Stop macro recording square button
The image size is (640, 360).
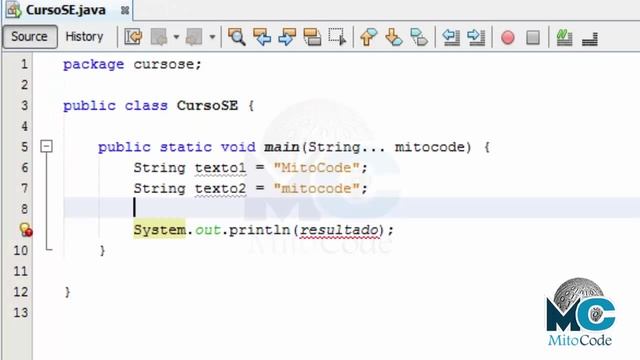(533, 38)
